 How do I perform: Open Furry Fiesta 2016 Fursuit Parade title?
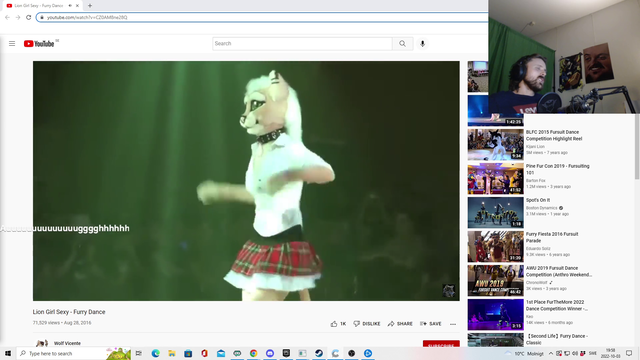[552, 238]
